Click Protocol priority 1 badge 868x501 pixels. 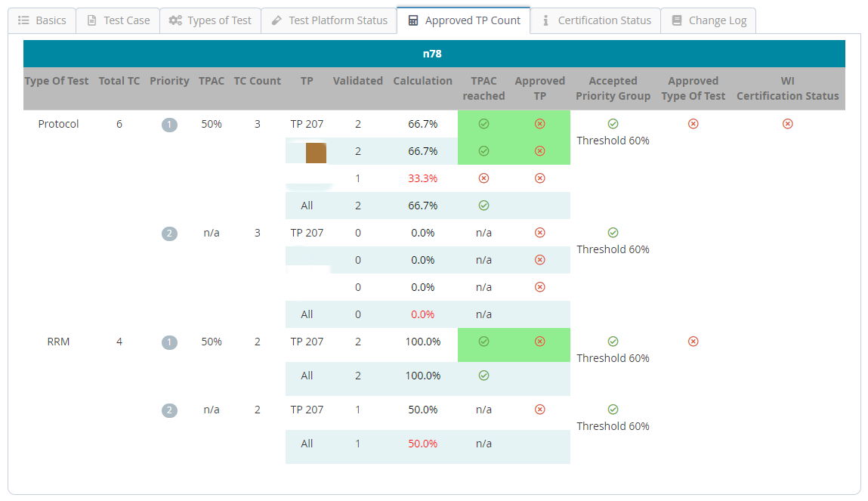169,125
